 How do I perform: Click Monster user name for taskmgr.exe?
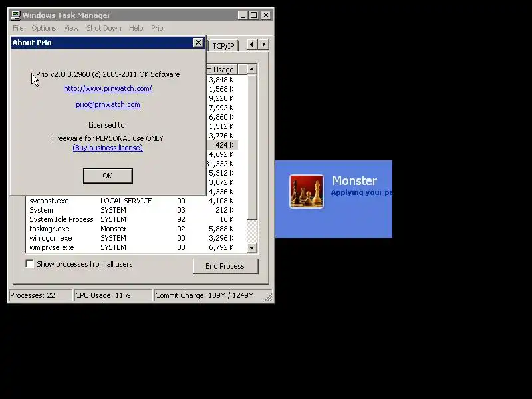[x=113, y=229]
